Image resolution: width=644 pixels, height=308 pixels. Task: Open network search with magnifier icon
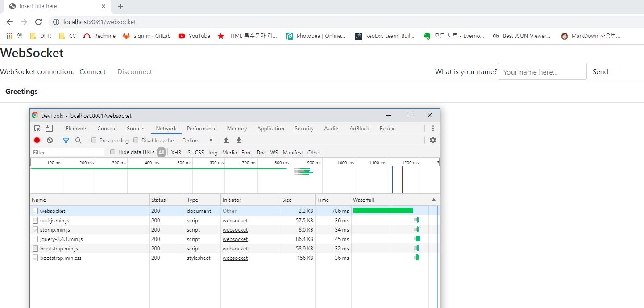79,140
